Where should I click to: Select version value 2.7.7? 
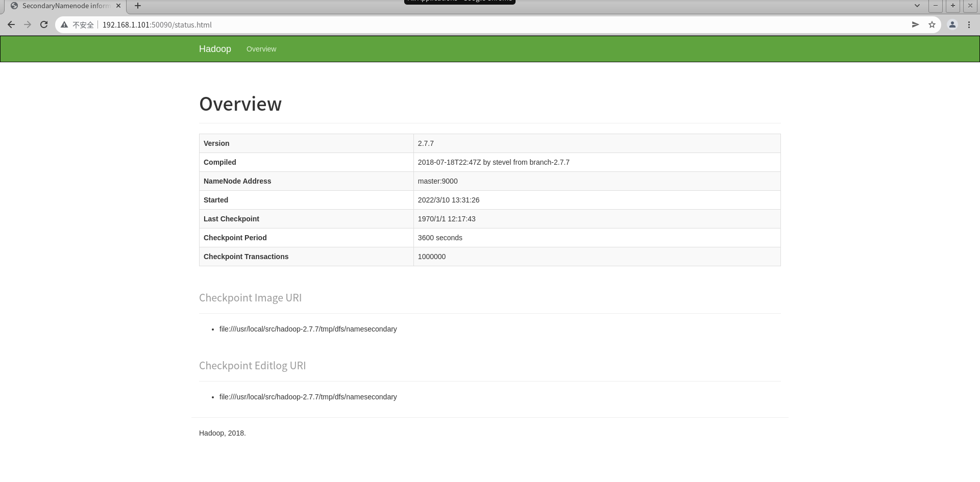click(426, 143)
